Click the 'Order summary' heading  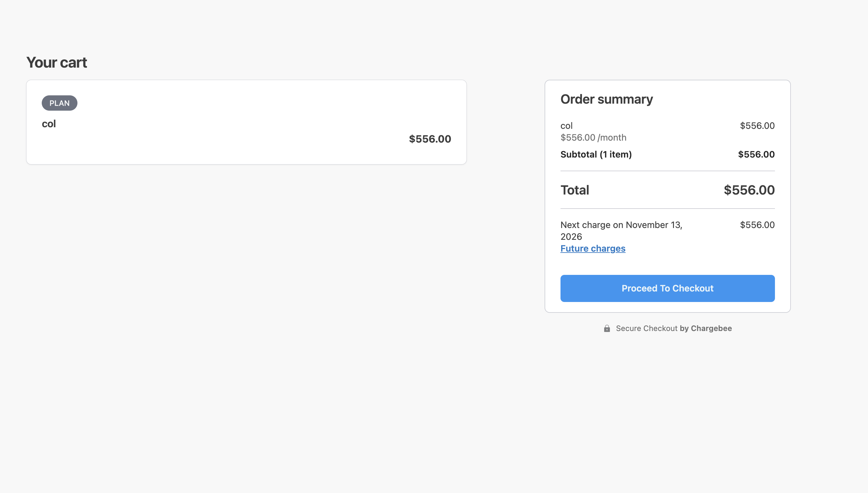click(x=606, y=99)
